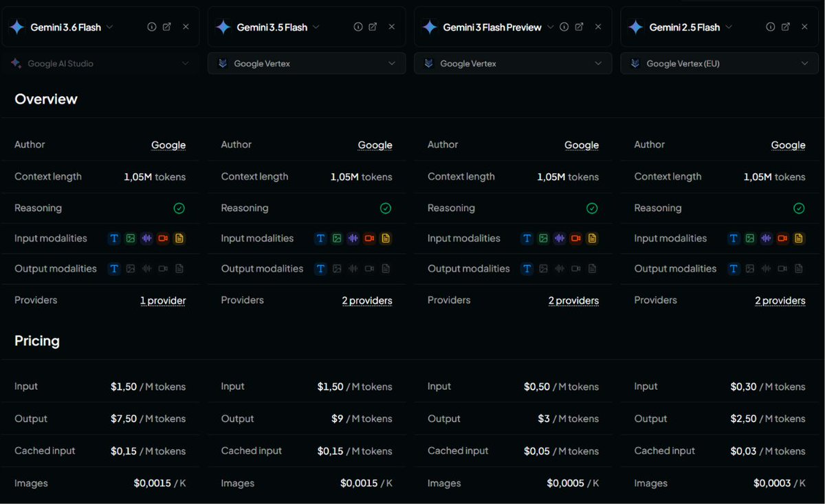Viewport: 825px width, 504px height.
Task: Remove Gemini 2.5 Flash column
Action: (804, 27)
